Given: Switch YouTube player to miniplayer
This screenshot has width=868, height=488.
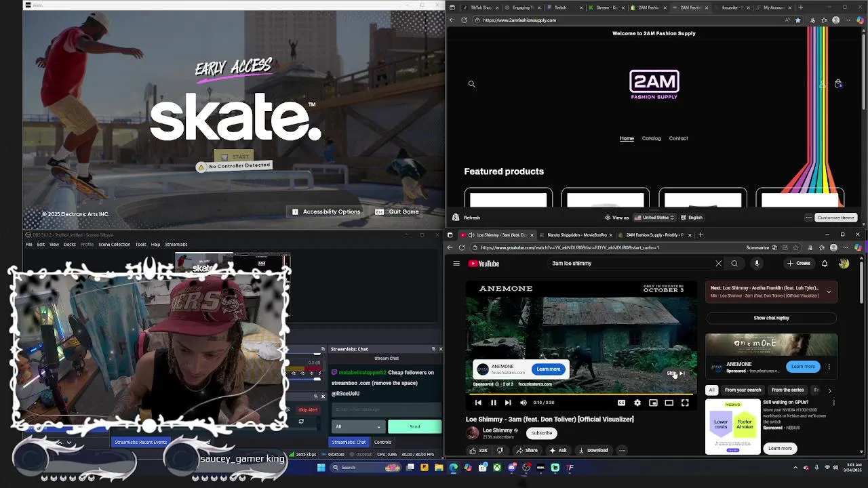Looking at the screenshot, I should (653, 403).
